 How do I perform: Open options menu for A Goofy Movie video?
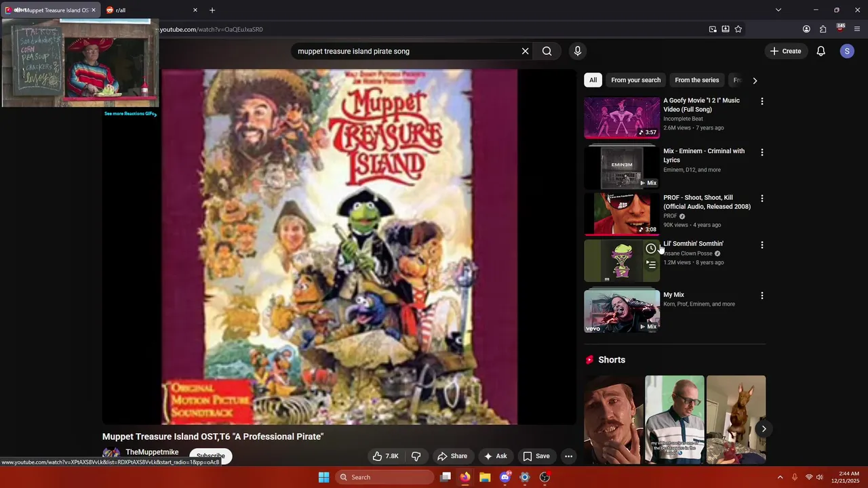click(x=762, y=101)
